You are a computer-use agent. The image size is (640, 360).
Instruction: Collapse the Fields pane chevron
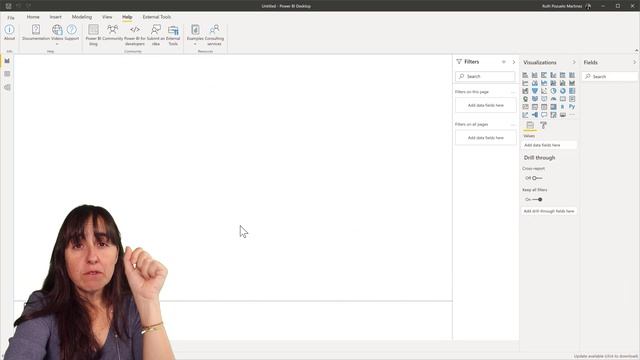[x=635, y=62]
